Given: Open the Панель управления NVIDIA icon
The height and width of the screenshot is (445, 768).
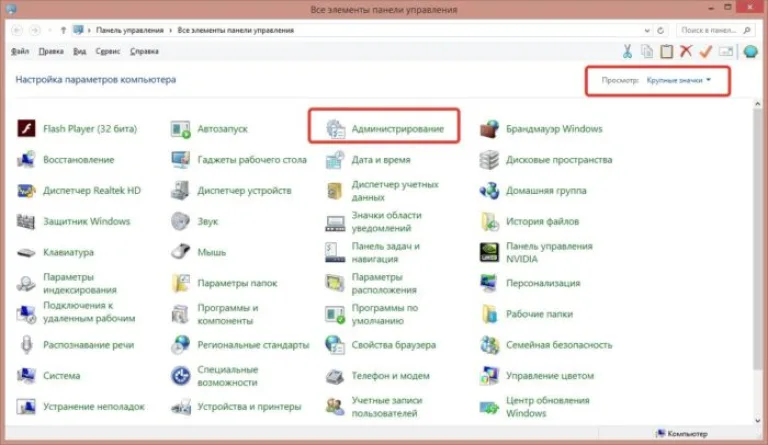Looking at the screenshot, I should tap(489, 253).
